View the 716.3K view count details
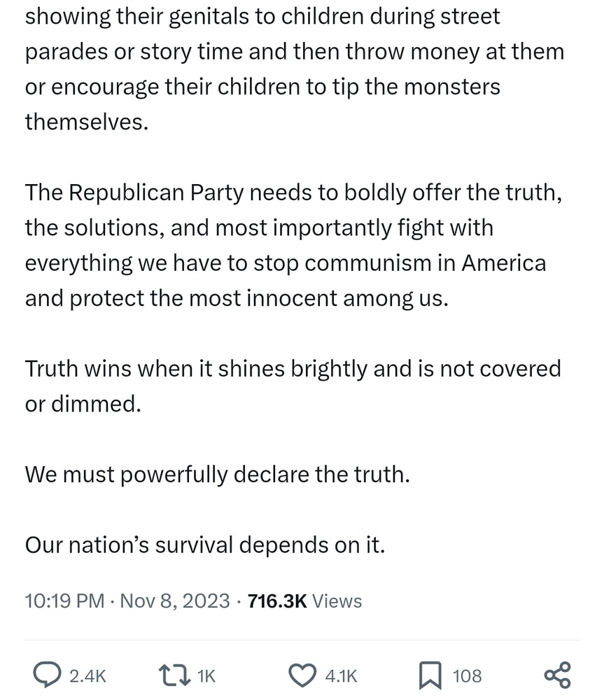 pyautogui.click(x=277, y=601)
